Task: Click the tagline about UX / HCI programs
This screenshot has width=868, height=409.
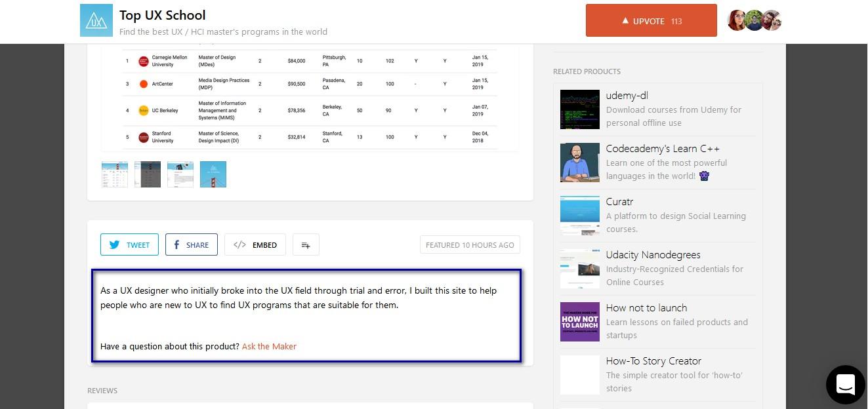Action: coord(223,31)
